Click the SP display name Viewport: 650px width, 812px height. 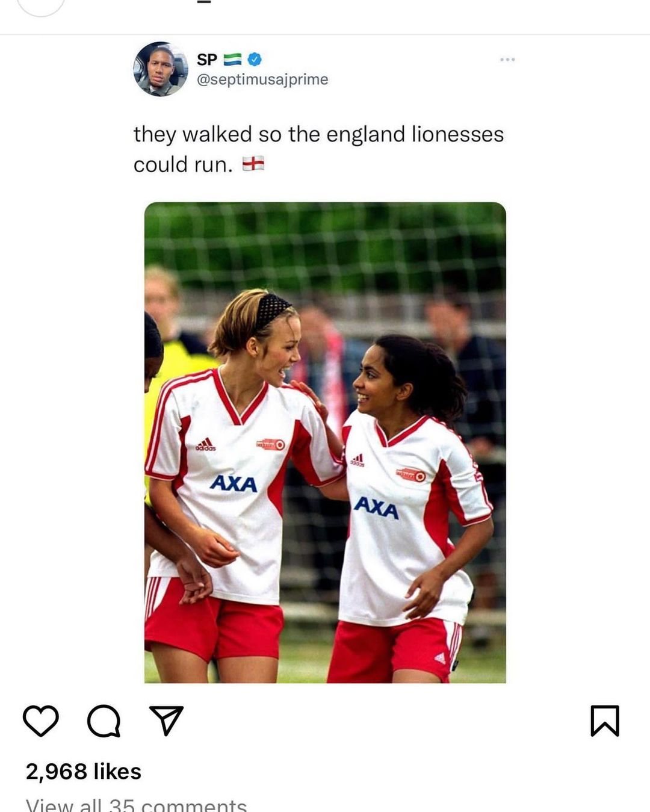206,60
